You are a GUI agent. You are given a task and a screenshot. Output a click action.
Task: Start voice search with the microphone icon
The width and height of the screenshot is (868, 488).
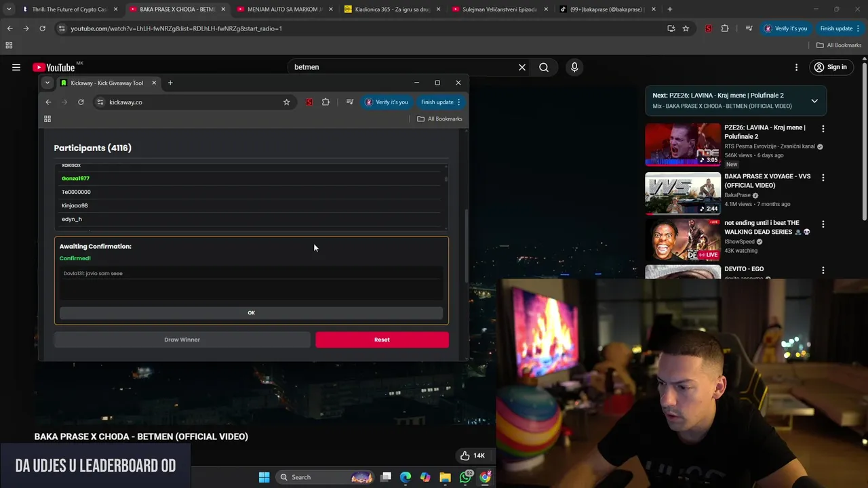click(x=574, y=67)
